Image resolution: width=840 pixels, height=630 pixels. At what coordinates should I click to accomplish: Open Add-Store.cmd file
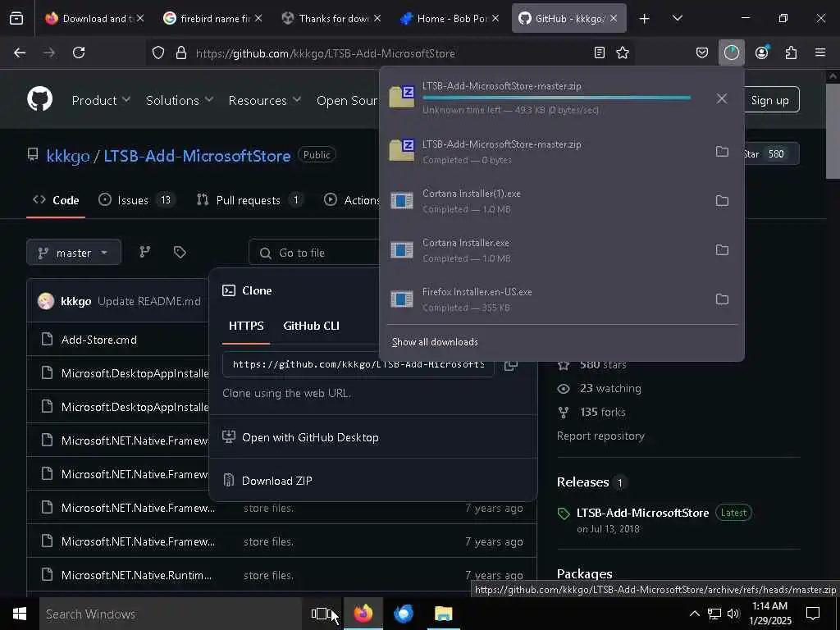[x=98, y=340]
